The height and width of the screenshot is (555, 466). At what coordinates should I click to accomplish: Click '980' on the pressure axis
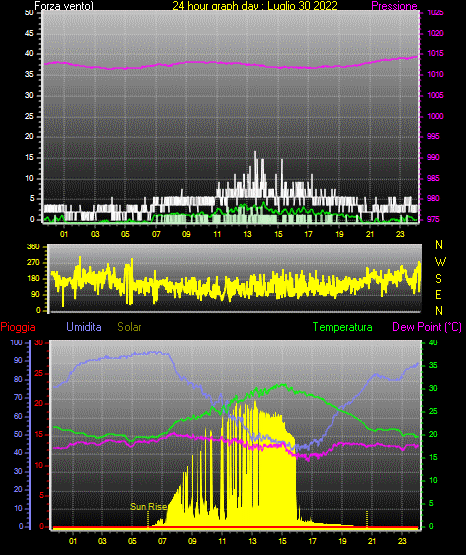pyautogui.click(x=433, y=198)
